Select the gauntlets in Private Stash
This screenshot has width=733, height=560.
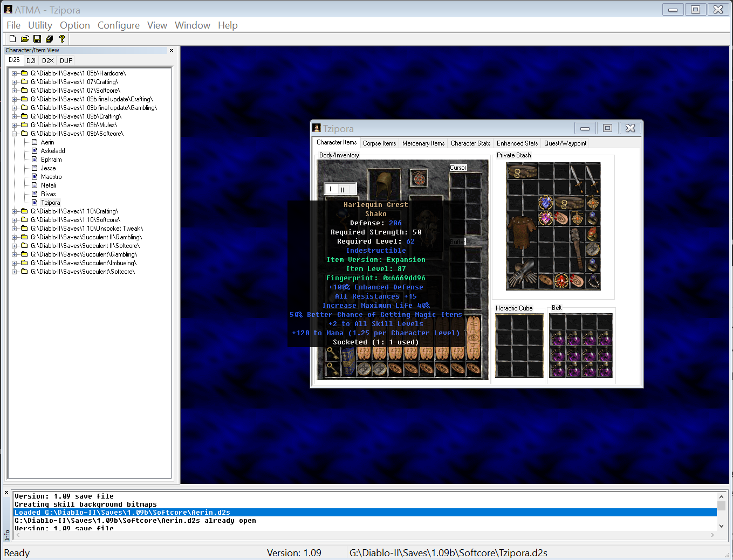point(523,272)
